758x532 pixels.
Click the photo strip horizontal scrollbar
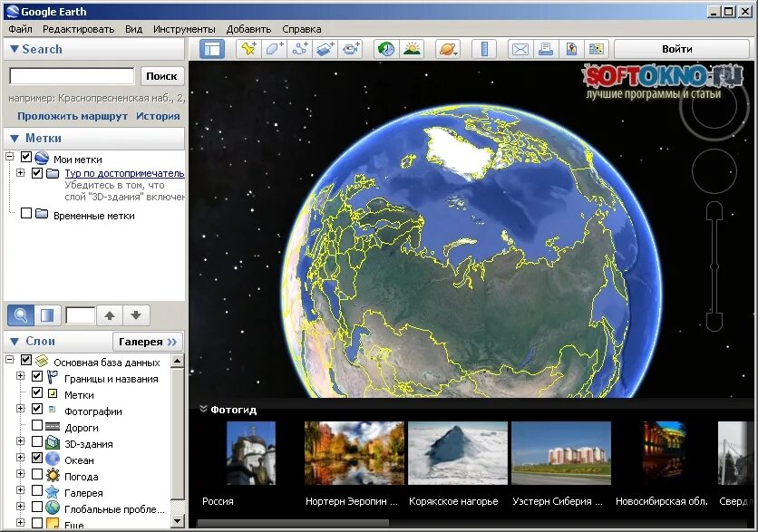coord(293,523)
